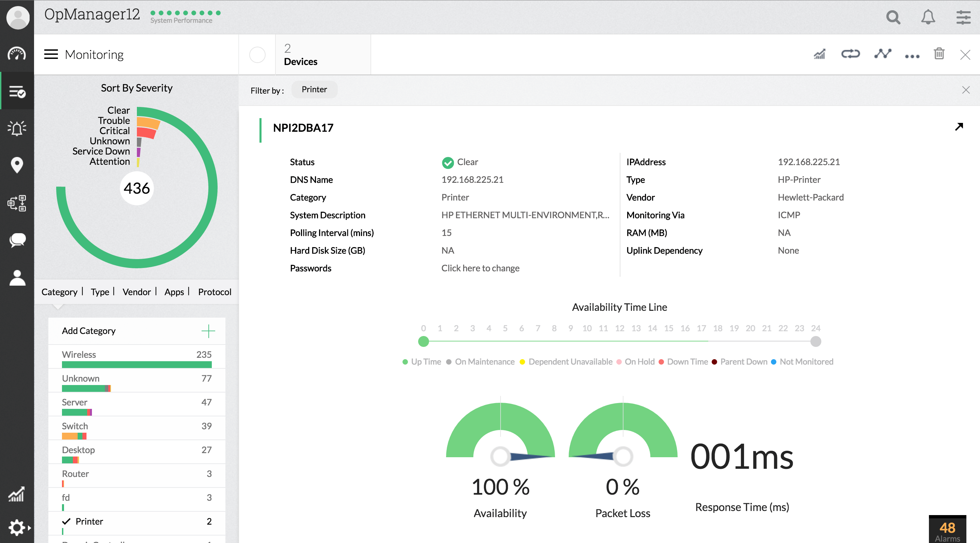Click the availability timeline end handle
Screen dimensions: 980x543
point(815,341)
